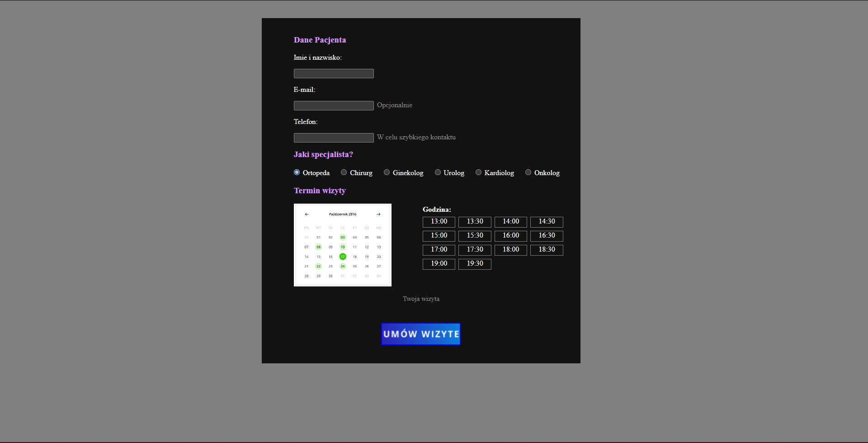Choose available day 22 in calendar
Image resolution: width=868 pixels, height=443 pixels.
[x=319, y=266]
